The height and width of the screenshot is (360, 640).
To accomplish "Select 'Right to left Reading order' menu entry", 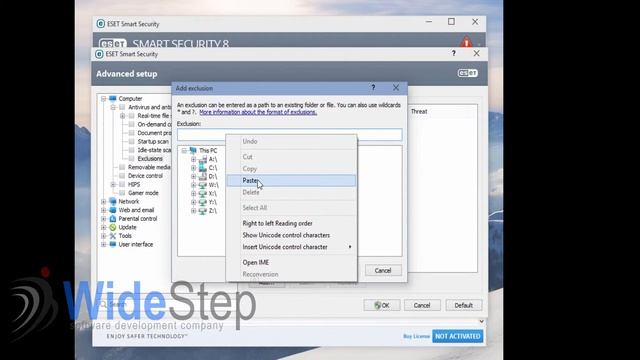I will (277, 223).
